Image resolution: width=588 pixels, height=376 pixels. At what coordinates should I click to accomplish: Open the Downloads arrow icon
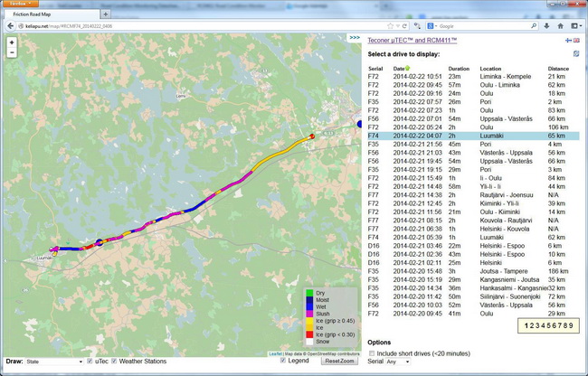[546, 26]
